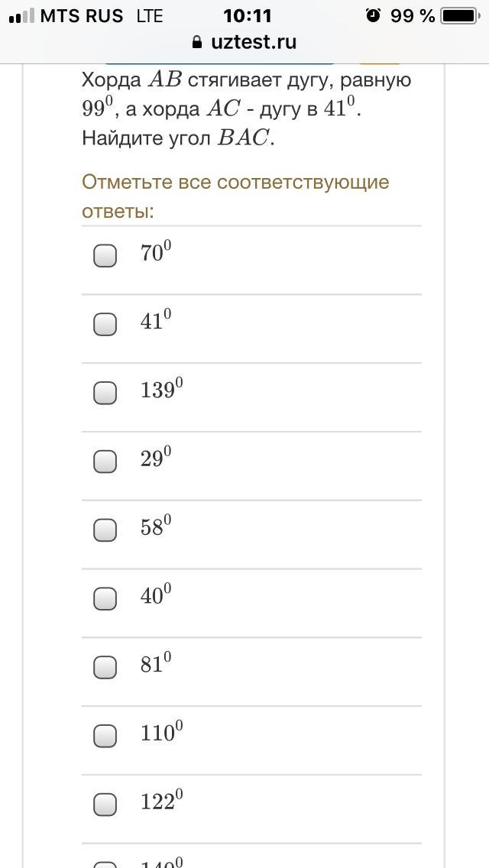Tap the cellular signal bars icon

tap(21, 16)
